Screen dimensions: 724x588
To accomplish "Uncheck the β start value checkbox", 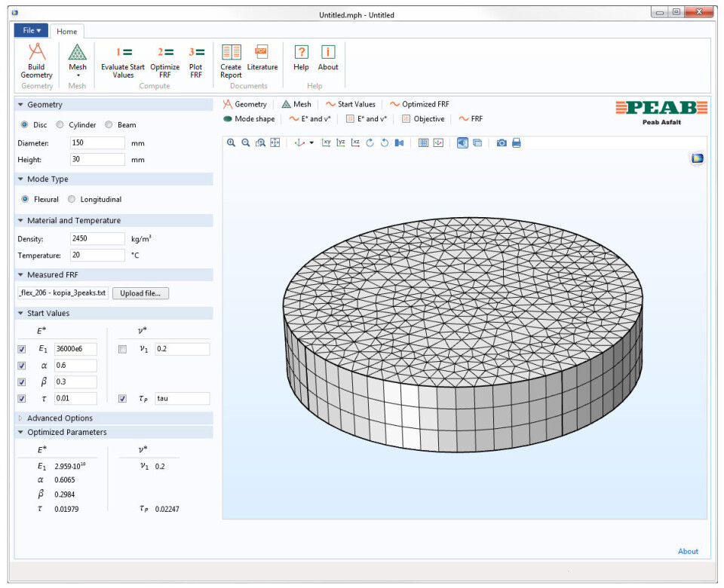I will point(22,382).
